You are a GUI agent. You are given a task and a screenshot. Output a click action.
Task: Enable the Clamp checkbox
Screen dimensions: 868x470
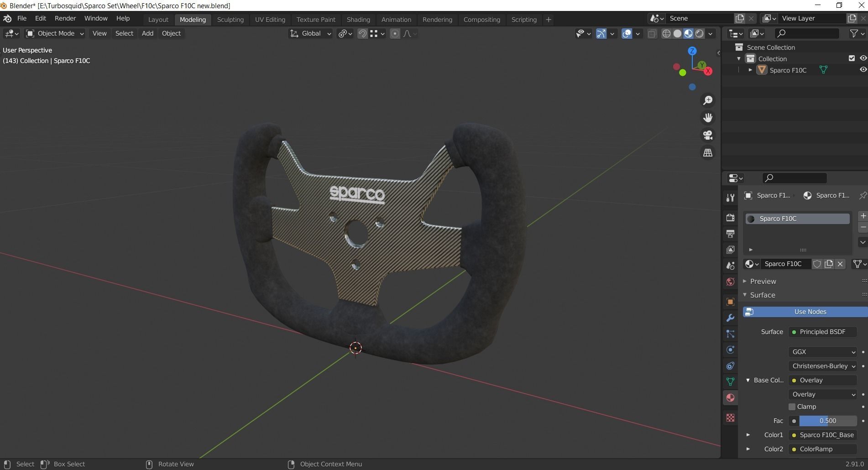click(792, 407)
